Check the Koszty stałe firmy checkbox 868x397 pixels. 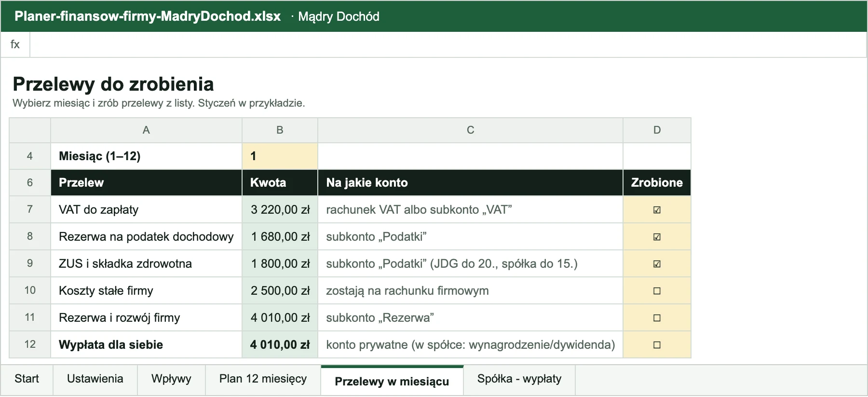[x=657, y=291]
